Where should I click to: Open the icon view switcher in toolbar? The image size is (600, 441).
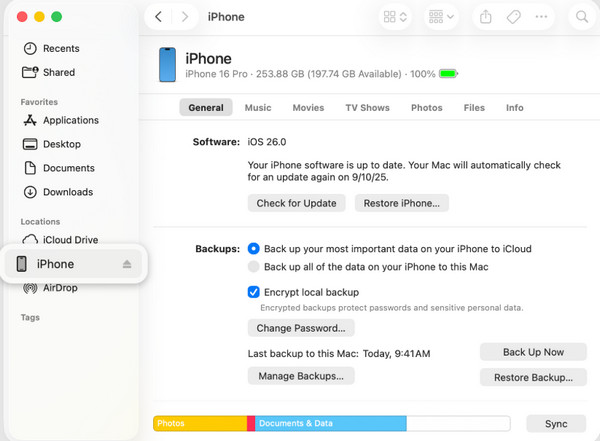(x=395, y=17)
